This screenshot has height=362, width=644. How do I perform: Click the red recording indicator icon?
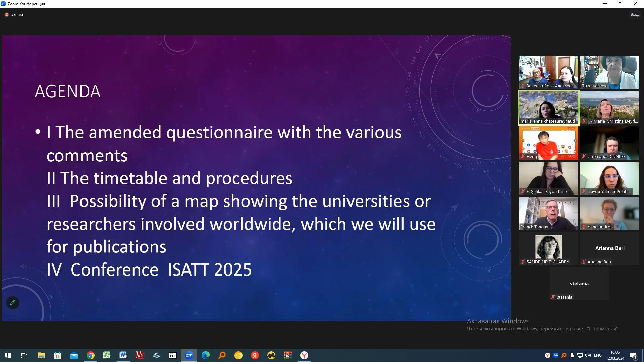coord(6,15)
